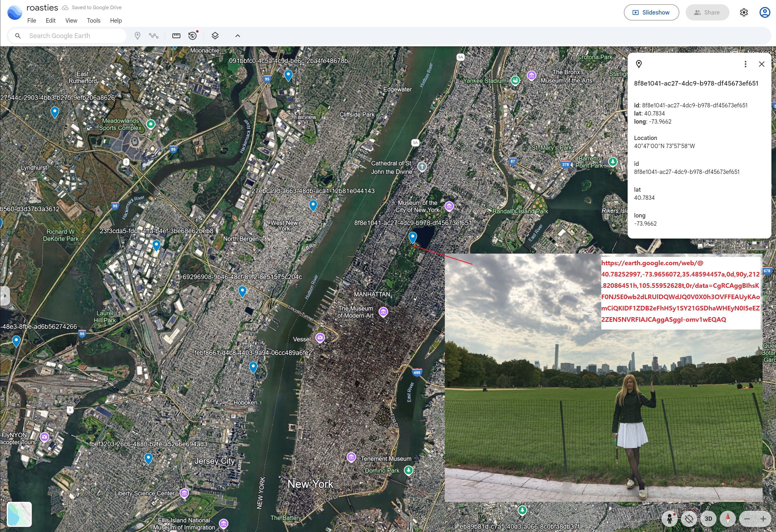Click the Saved to Google Drive status
The image size is (776, 532).
(92, 8)
